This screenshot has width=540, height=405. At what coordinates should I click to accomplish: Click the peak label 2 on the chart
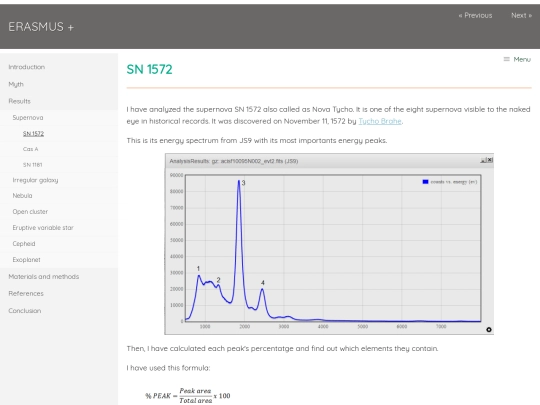pyautogui.click(x=218, y=280)
